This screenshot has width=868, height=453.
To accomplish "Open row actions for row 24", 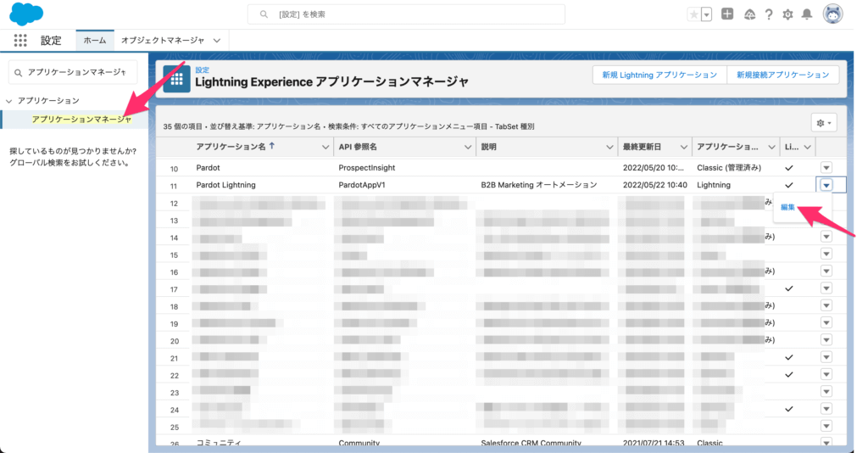I will pos(826,409).
